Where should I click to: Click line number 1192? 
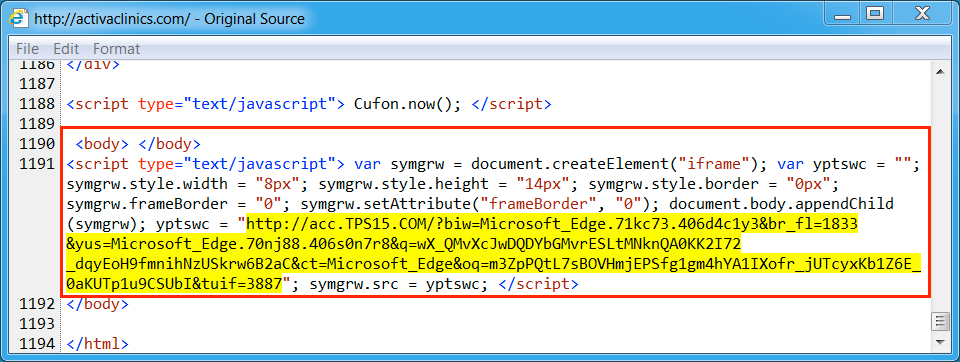(x=38, y=304)
